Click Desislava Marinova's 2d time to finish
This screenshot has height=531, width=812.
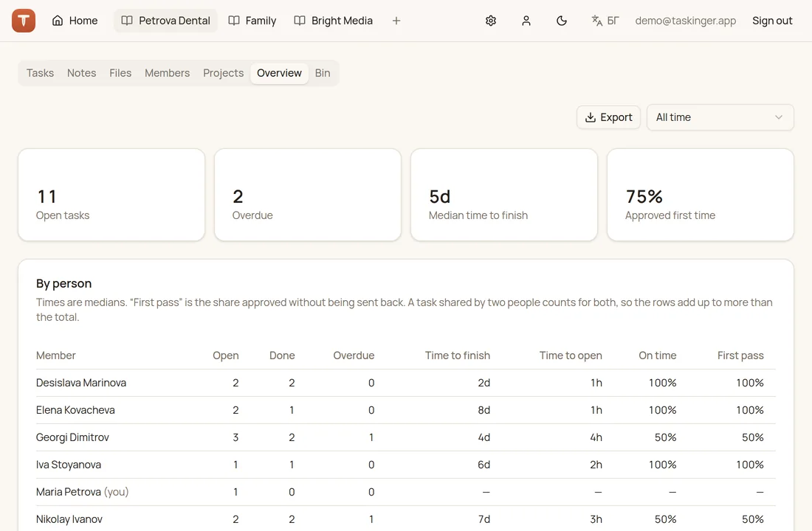coord(484,383)
